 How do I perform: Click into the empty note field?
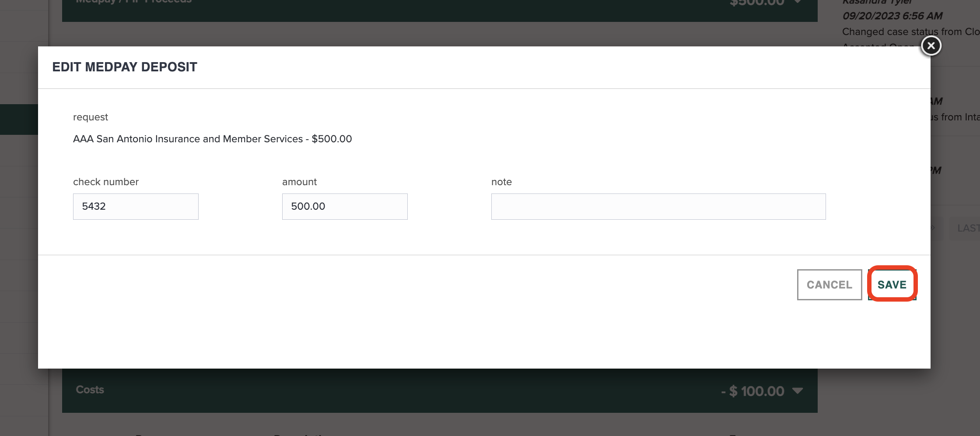point(658,207)
